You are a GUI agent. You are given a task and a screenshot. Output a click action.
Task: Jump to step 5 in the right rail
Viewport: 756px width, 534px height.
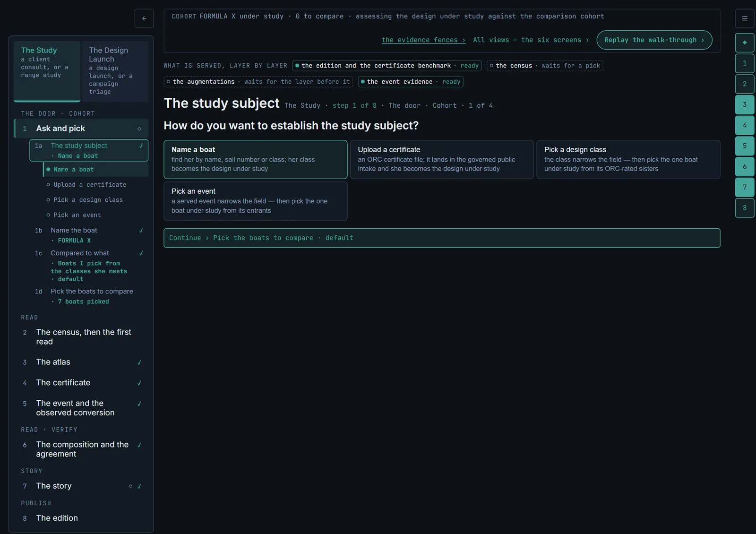[x=745, y=146]
